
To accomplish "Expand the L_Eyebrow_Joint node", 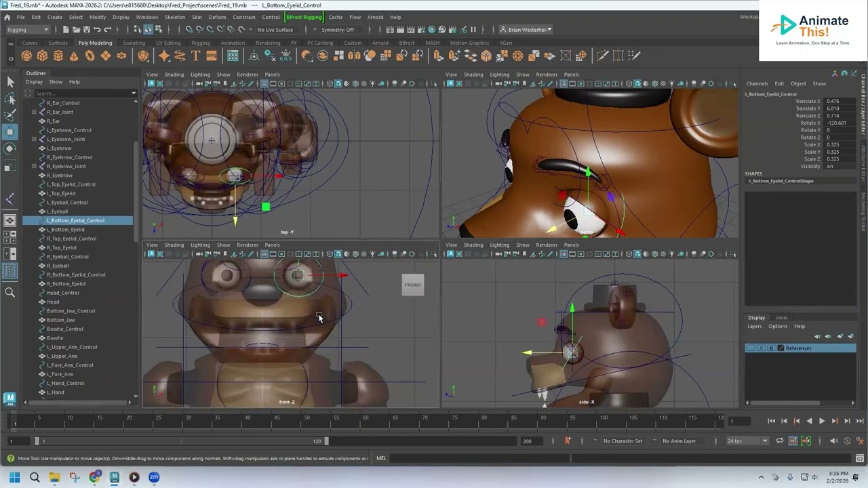I will point(34,139).
